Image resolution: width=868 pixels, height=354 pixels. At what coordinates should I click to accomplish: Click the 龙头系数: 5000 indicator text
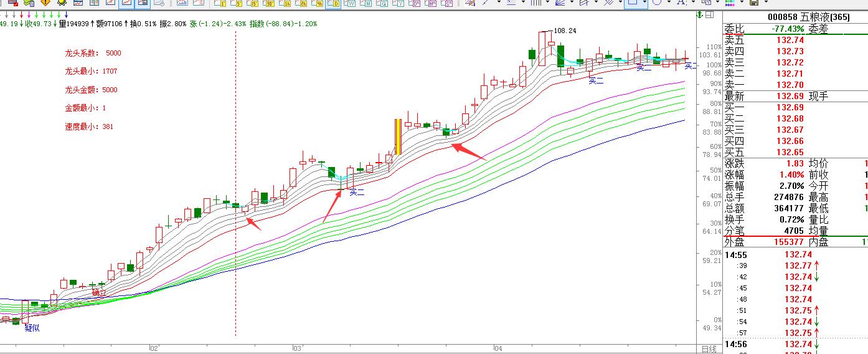coord(93,53)
